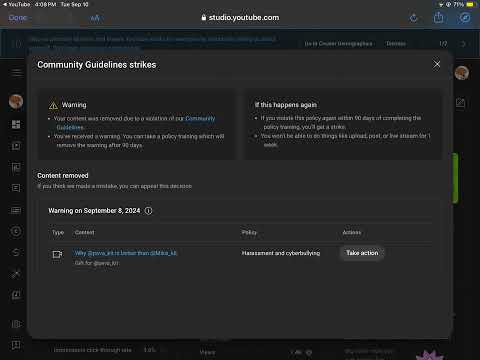Click 'Warning on September 8, 2024' heading
Image resolution: width=480 pixels, height=360 pixels.
(94, 211)
